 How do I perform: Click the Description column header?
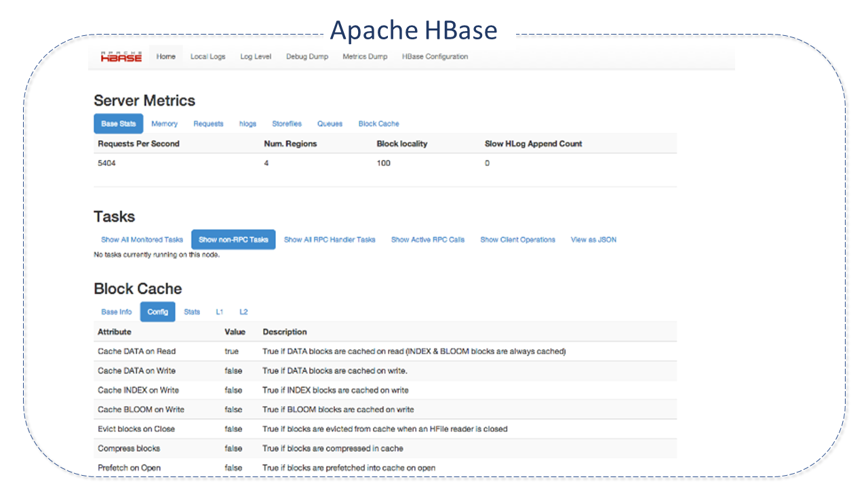[x=285, y=332]
